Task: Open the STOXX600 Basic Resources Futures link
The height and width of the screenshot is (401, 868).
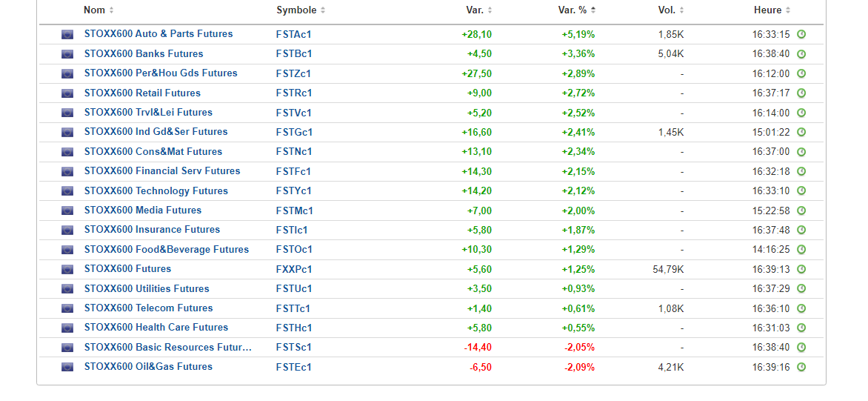Action: point(168,347)
